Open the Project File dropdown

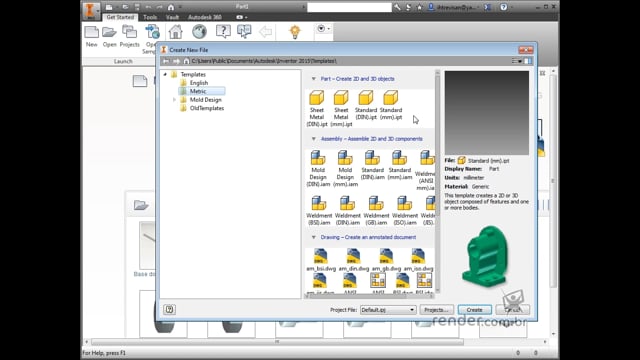pyautogui.click(x=388, y=310)
